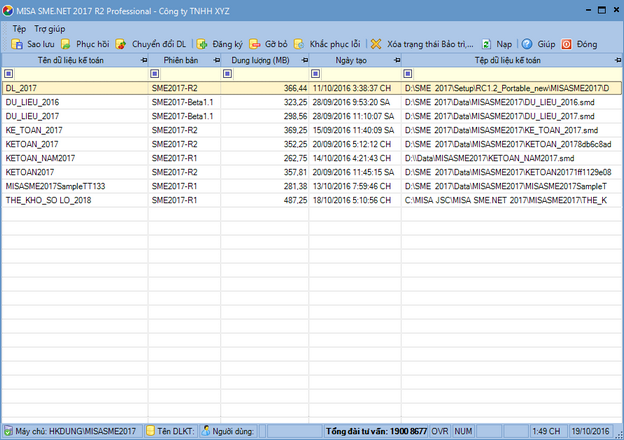Click size value 366,44

295,88
